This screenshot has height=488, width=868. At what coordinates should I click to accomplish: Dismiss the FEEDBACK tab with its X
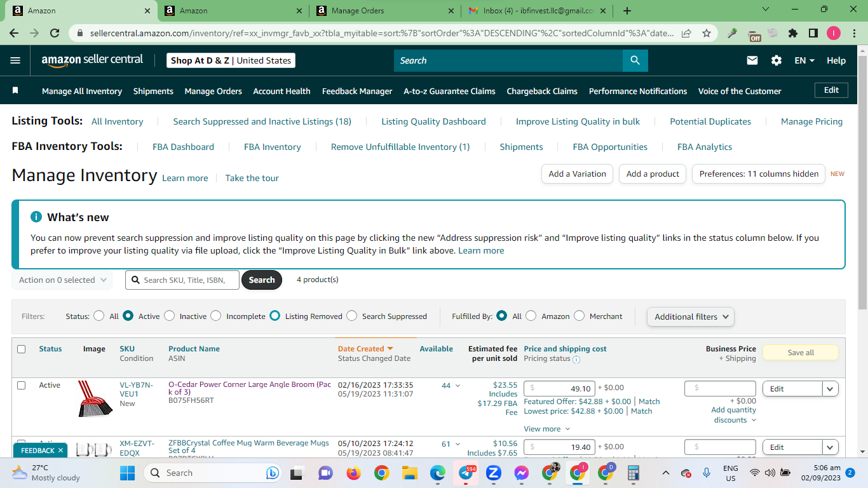(60, 451)
